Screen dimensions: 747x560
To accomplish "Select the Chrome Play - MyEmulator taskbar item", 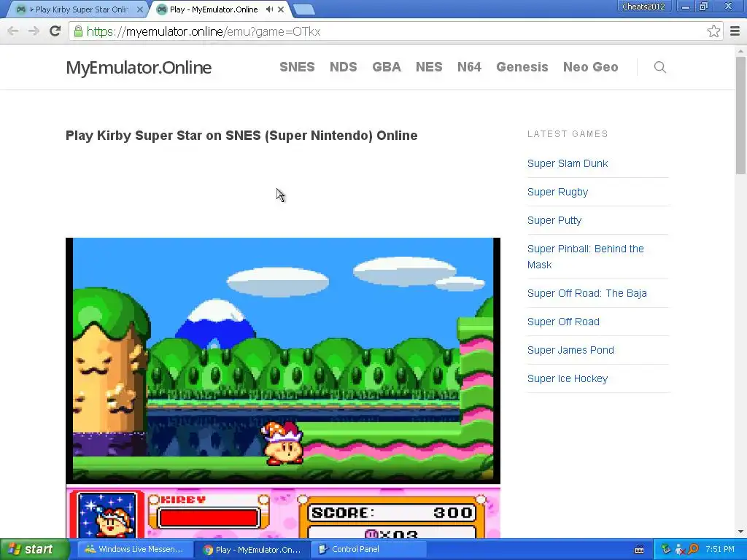I will (x=252, y=549).
